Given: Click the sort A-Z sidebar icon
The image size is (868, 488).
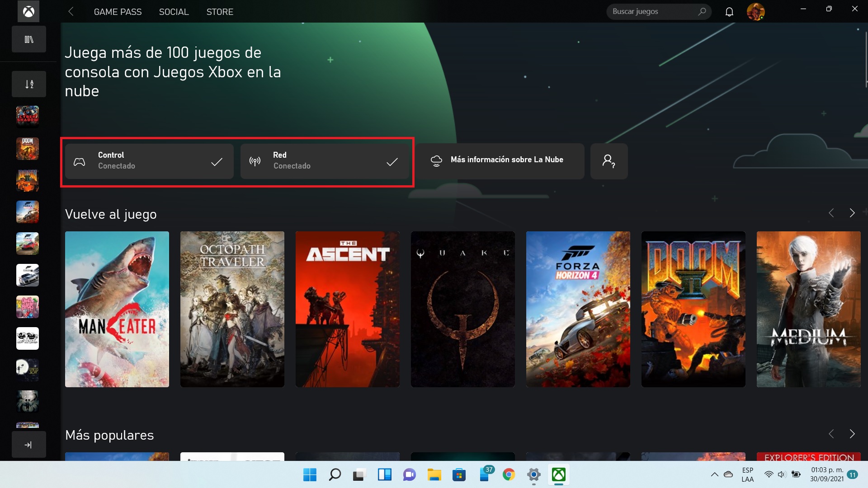Looking at the screenshot, I should click(29, 84).
